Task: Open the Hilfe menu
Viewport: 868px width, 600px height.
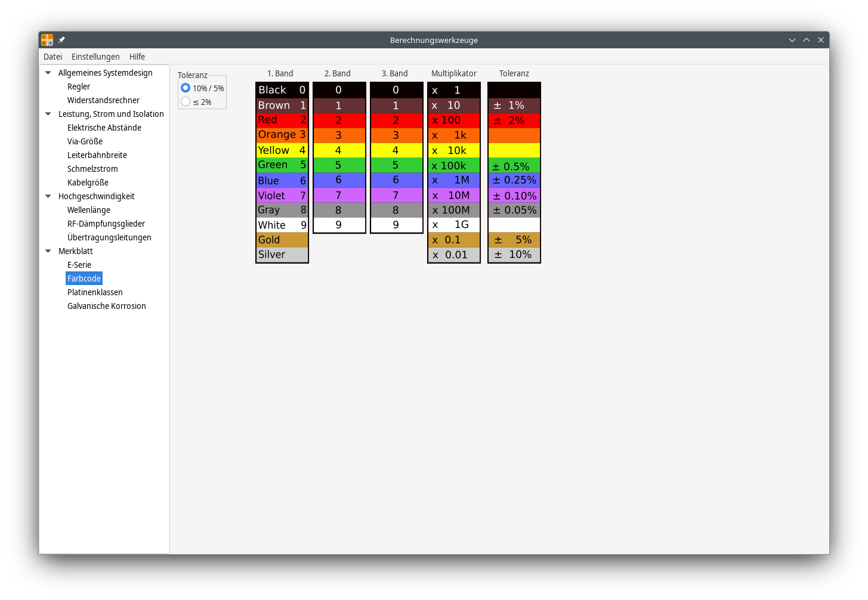Action: coord(137,57)
